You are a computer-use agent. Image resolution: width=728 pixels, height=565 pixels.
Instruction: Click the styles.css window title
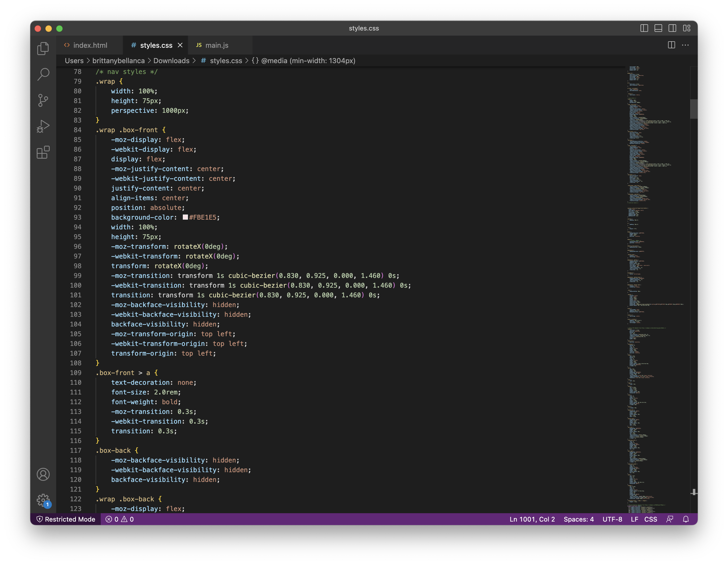[x=364, y=28]
